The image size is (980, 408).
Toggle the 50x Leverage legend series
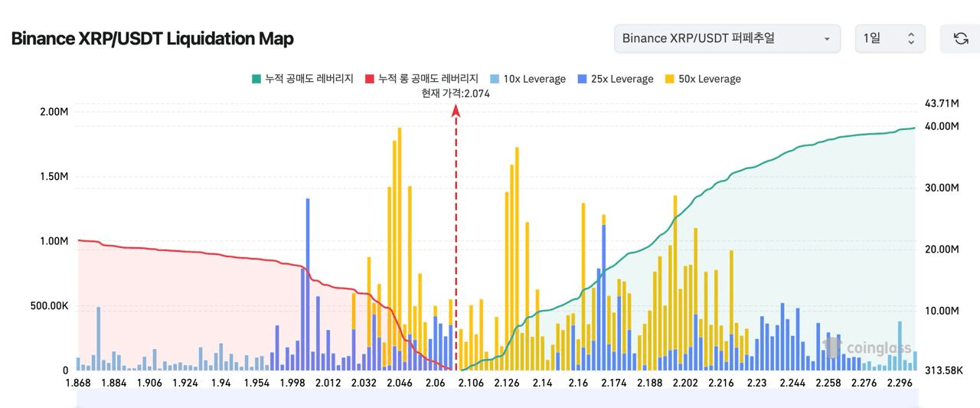(703, 79)
